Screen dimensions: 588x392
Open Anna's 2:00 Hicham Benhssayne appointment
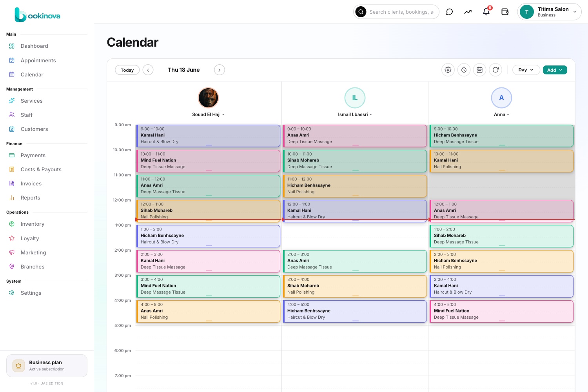[x=501, y=261]
